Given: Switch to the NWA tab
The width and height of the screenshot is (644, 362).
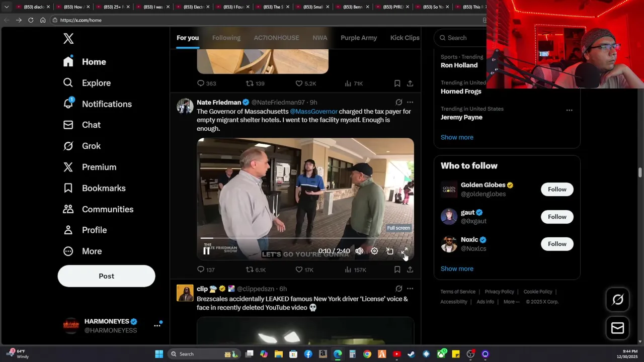Looking at the screenshot, I should click(319, 38).
